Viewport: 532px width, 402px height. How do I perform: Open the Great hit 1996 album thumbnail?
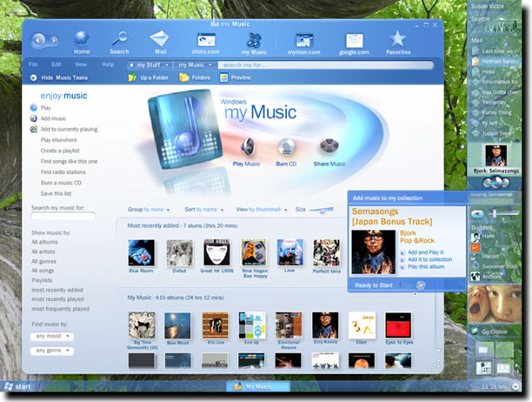point(216,252)
